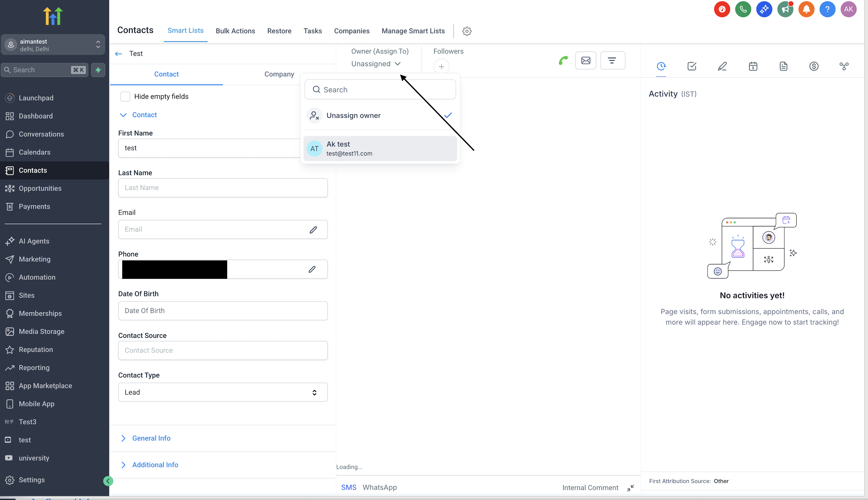Switch to WhatsApp message channel
The height and width of the screenshot is (500, 868).
point(379,487)
